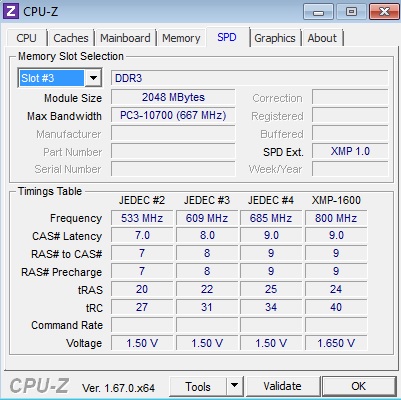This screenshot has height=400, width=401.
Task: Open the Caches tab
Action: tap(71, 38)
